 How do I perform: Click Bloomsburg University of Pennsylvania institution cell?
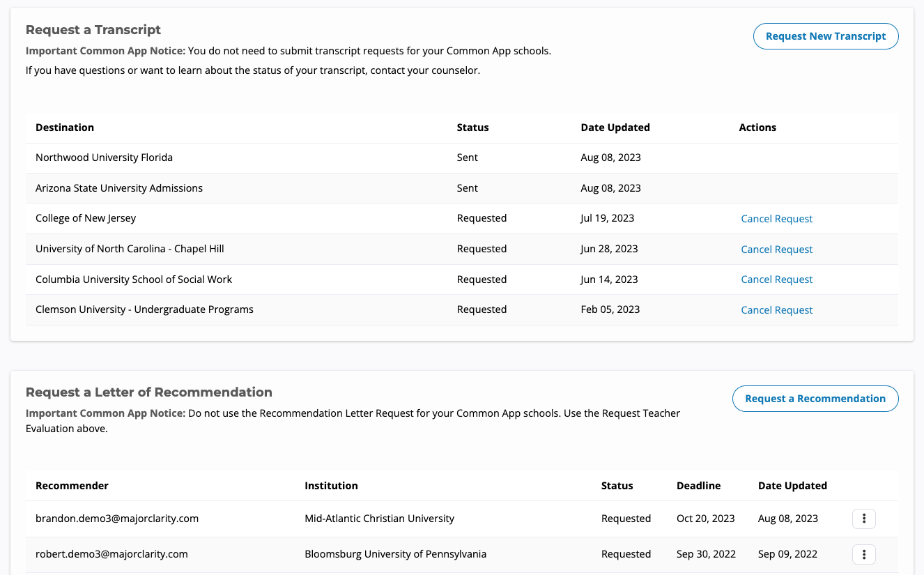pos(395,555)
